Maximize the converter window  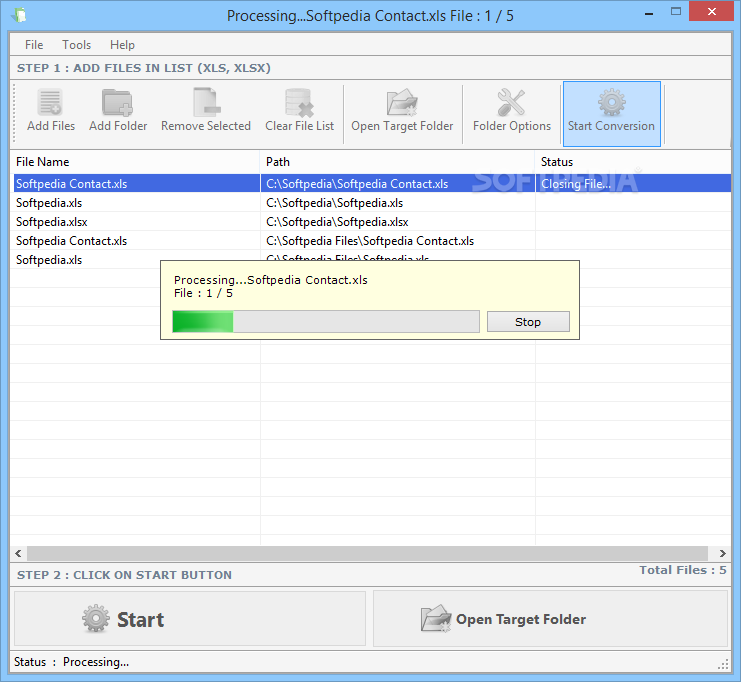[x=676, y=12]
